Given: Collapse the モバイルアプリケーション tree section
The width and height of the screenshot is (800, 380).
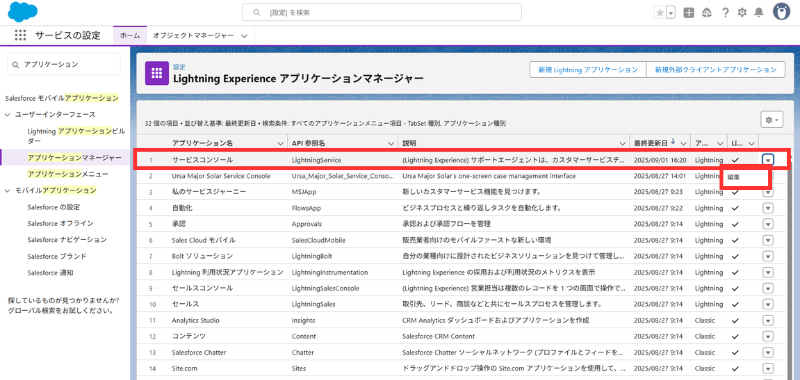Looking at the screenshot, I should click(8, 190).
